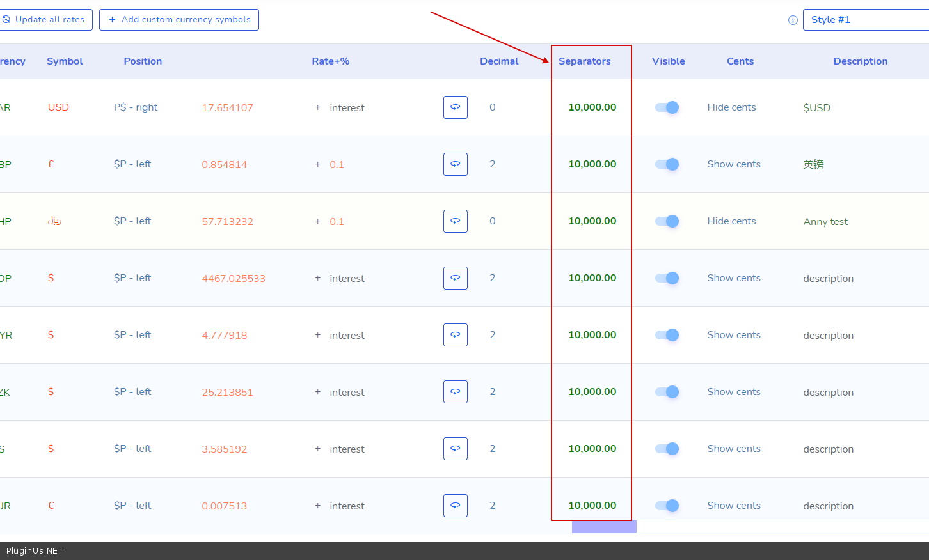Image resolution: width=929 pixels, height=560 pixels.
Task: Disable the Visible switch in the Anny test row
Action: pos(667,221)
